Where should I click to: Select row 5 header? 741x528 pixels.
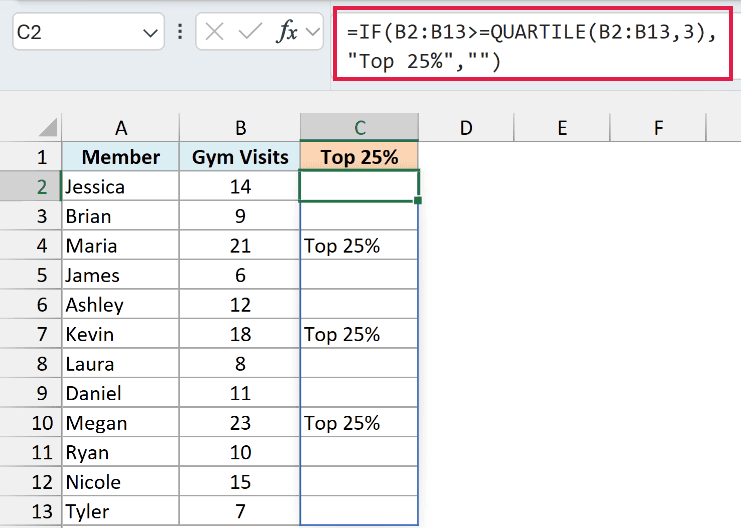(31, 275)
